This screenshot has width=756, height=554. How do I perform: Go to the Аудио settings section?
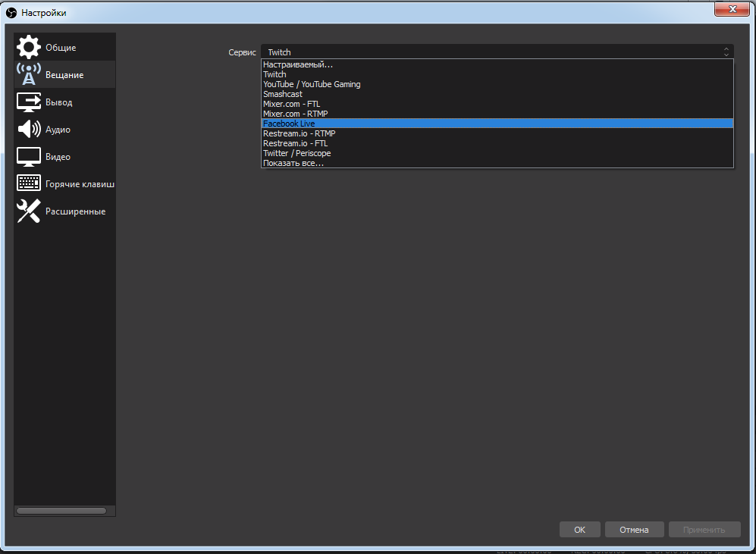pyautogui.click(x=65, y=129)
